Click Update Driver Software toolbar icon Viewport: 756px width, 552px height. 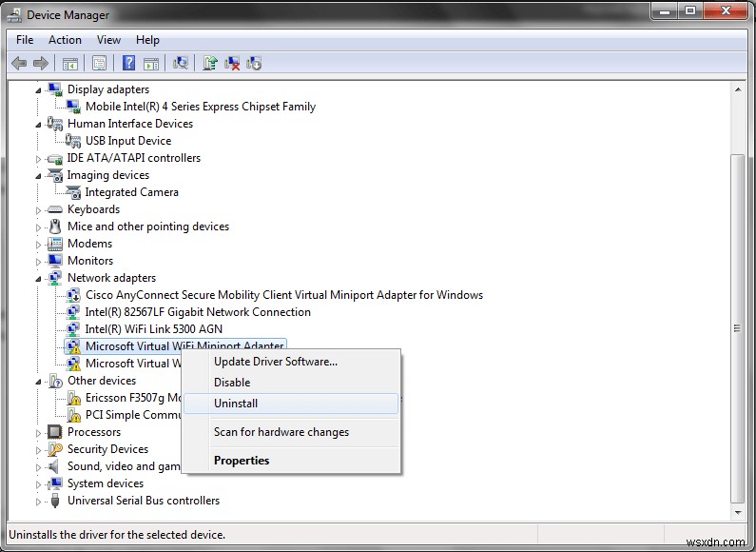[210, 63]
